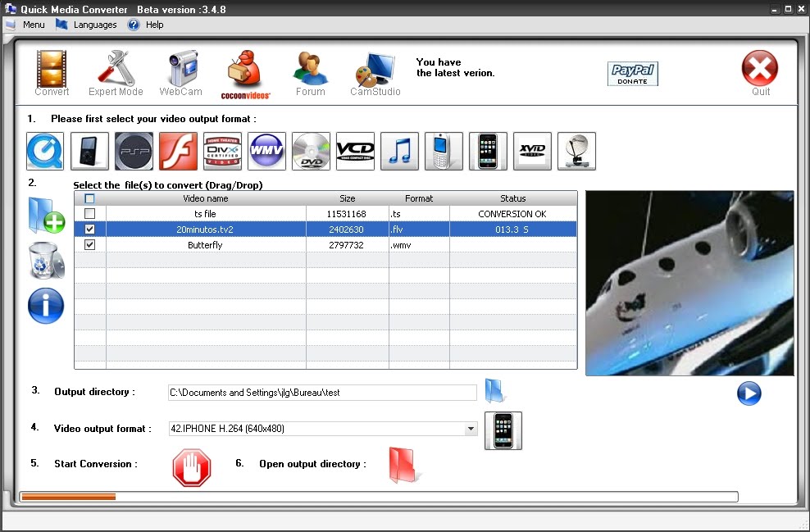Select the iPod output format icon
Viewport: 810px width, 532px height.
[89, 151]
